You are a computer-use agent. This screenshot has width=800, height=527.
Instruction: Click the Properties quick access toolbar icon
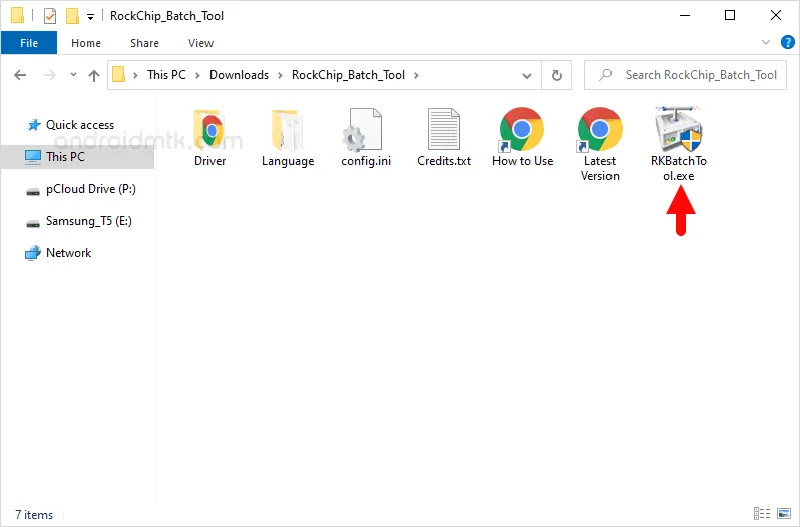pyautogui.click(x=49, y=16)
